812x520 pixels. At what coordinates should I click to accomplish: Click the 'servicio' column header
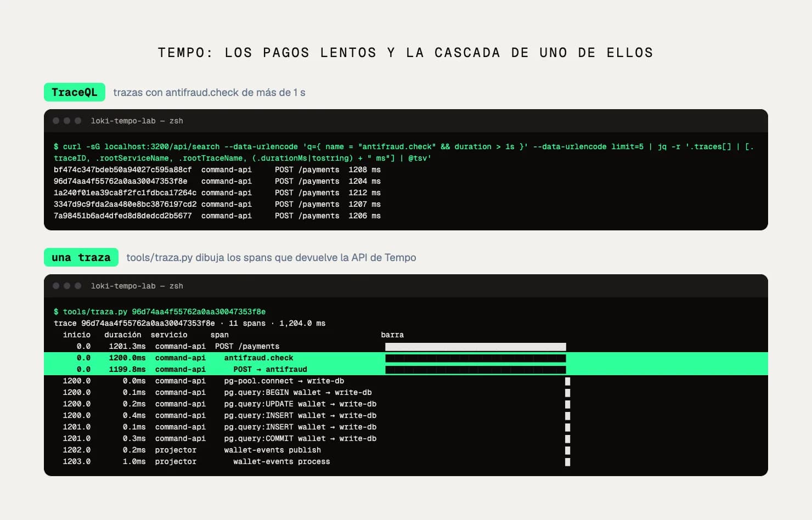[x=169, y=335]
